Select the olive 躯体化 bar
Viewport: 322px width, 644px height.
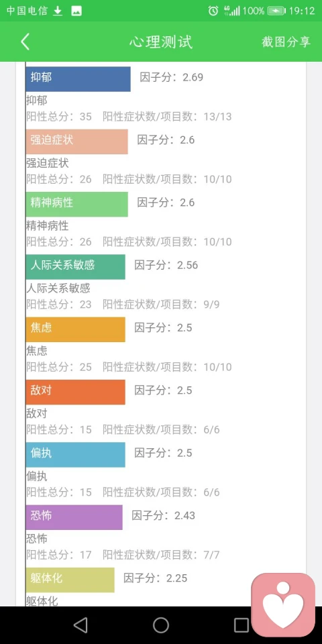point(70,580)
